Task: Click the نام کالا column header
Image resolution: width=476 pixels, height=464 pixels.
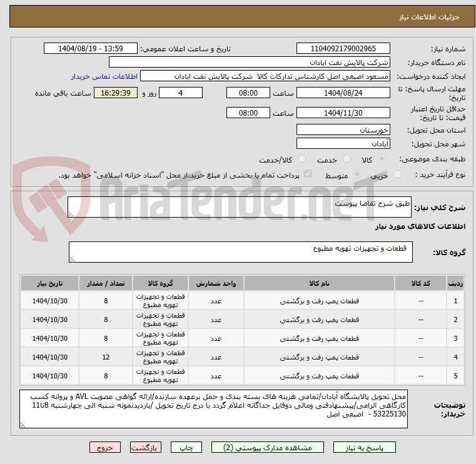Action: pyautogui.click(x=319, y=283)
